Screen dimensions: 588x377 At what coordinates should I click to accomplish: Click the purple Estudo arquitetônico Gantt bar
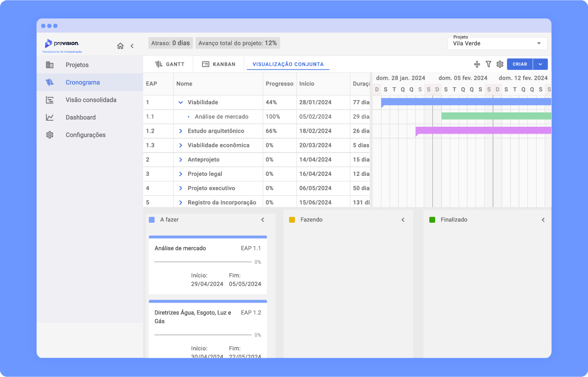coord(483,131)
